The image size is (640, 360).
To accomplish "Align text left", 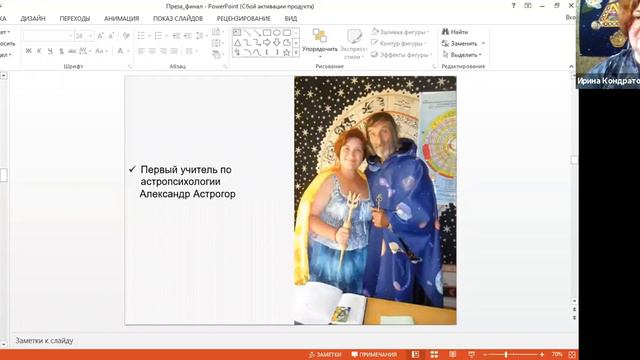I will coord(141,51).
